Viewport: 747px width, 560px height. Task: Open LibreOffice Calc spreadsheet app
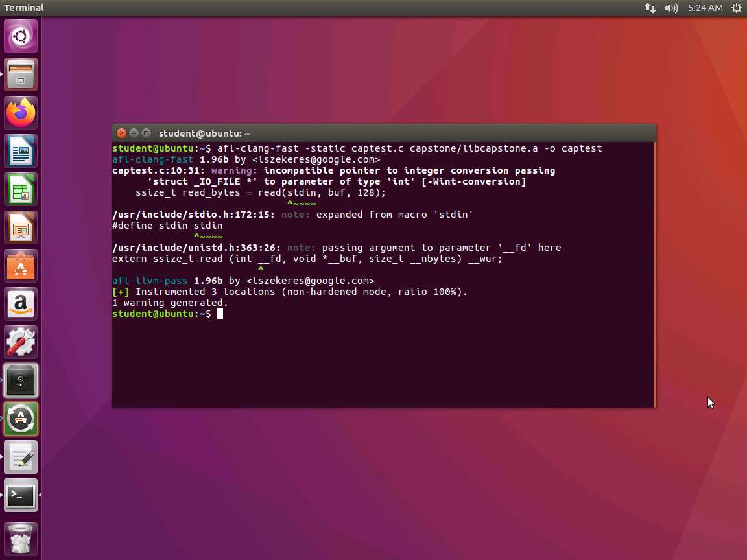coord(21,191)
